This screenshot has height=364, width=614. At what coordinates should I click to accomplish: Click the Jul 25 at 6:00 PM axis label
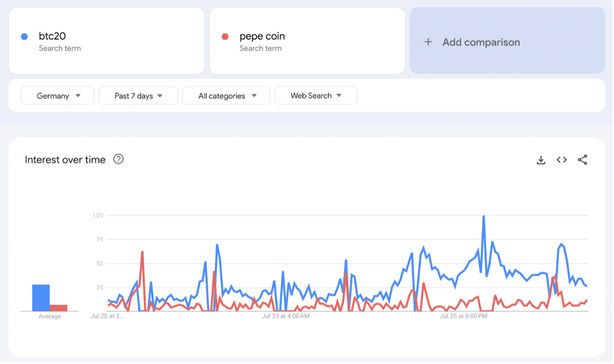tap(463, 316)
